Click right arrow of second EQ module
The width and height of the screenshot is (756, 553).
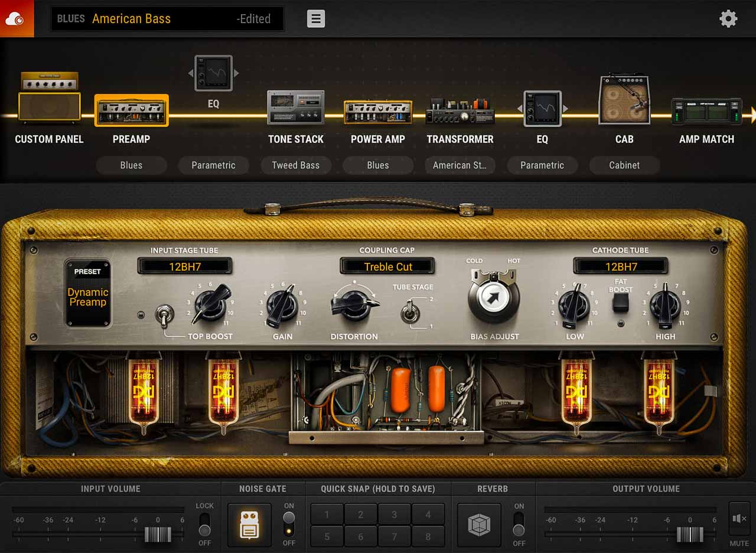(x=565, y=109)
